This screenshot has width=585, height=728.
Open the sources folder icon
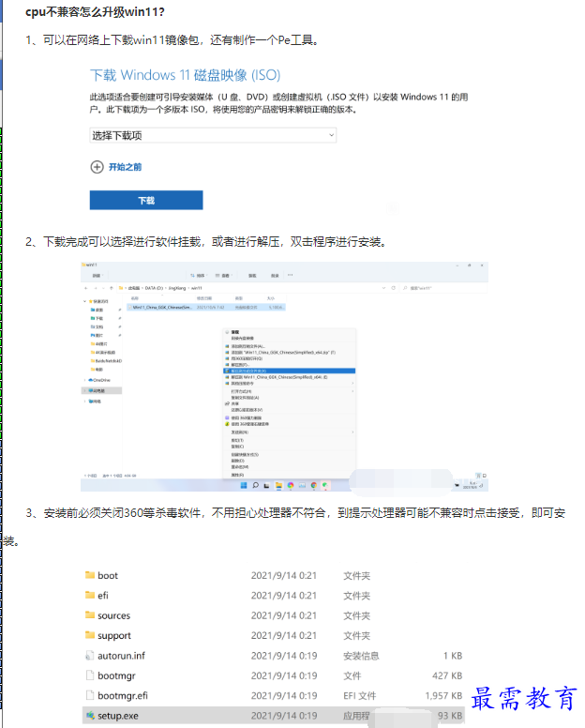pos(90,614)
